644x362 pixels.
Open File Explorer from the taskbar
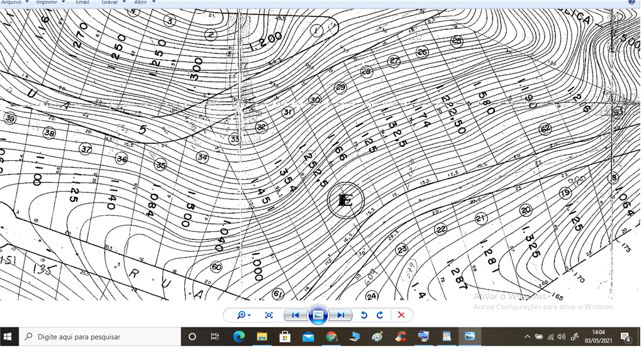[262, 337]
